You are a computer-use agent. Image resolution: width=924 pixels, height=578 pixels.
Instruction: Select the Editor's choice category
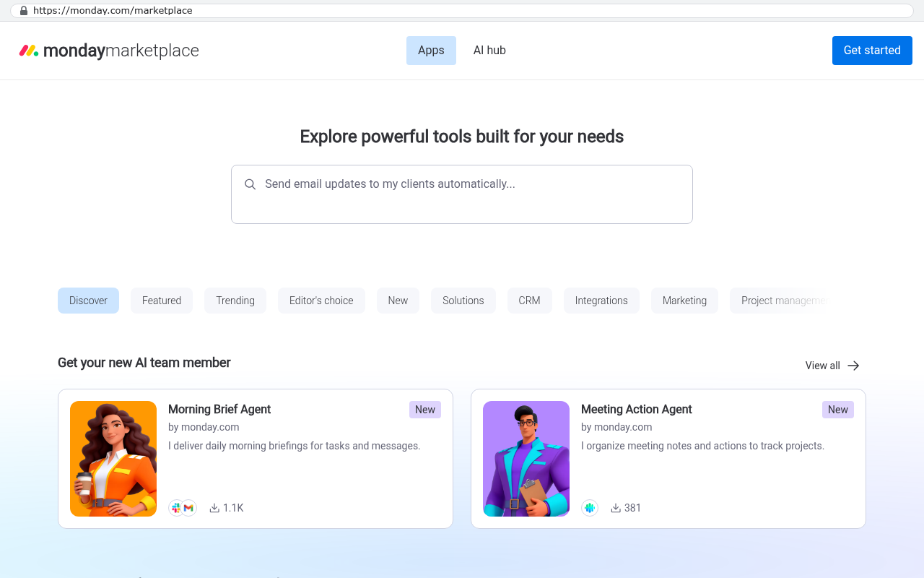tap(321, 301)
